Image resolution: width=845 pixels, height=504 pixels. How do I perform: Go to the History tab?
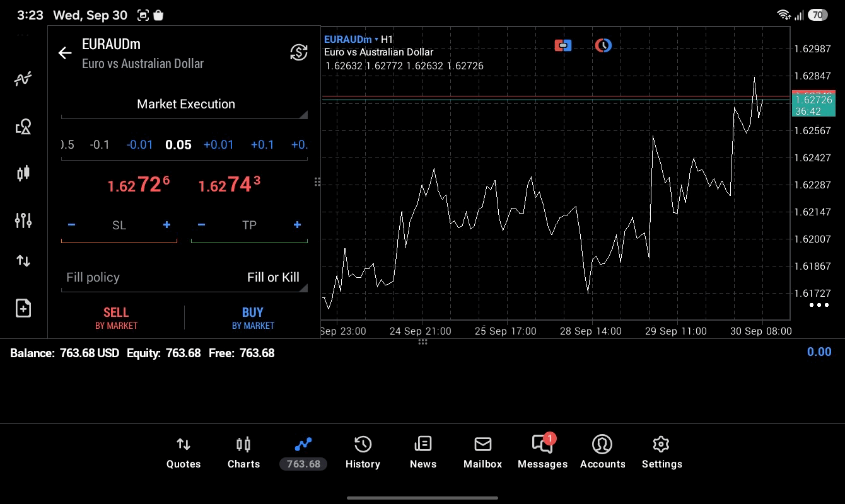pyautogui.click(x=363, y=453)
